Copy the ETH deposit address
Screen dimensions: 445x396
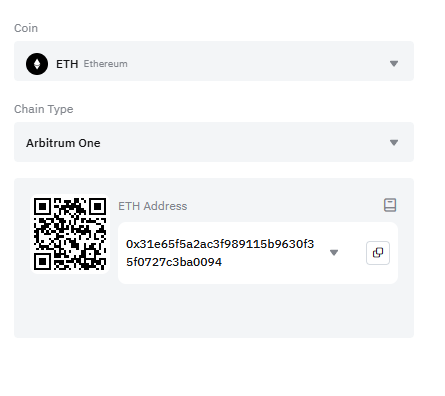click(378, 253)
